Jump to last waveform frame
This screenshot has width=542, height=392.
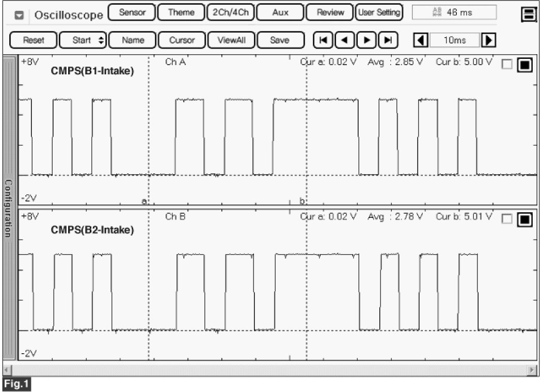(388, 40)
